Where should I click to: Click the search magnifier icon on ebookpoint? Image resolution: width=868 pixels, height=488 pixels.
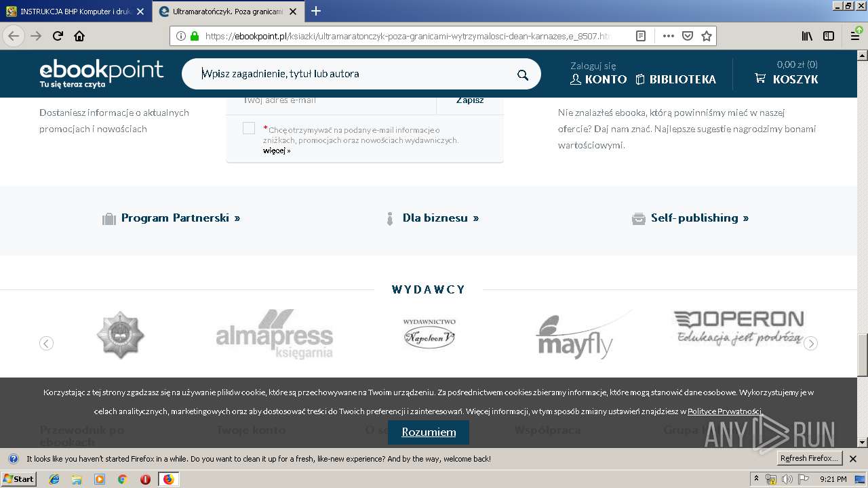coord(522,75)
